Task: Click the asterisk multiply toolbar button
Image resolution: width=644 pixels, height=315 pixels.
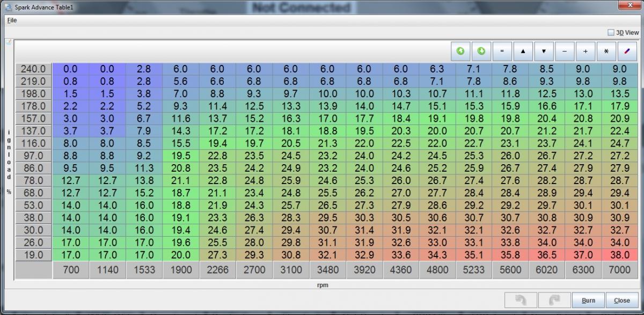Action: coord(606,52)
